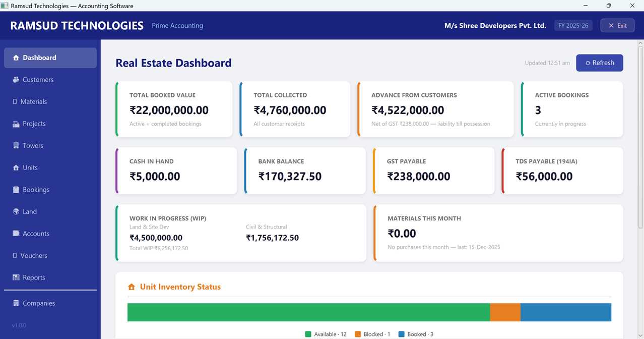Click the blue Booked legend swatch
This screenshot has height=339, width=644.
pos(402,334)
